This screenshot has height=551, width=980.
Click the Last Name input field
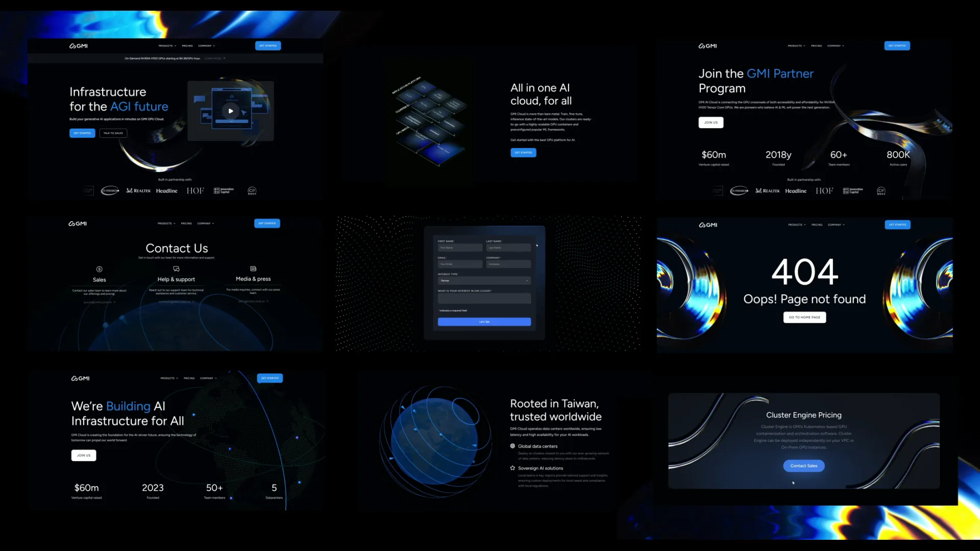tap(508, 248)
